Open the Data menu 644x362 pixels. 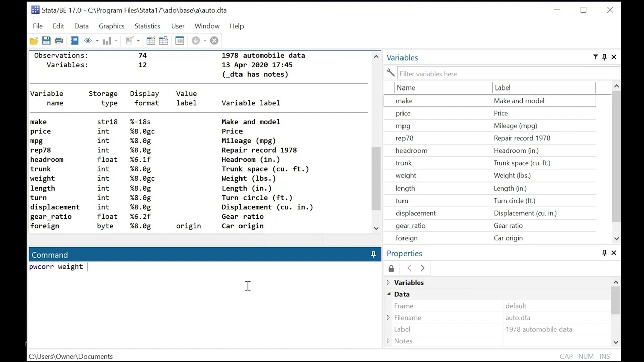[x=82, y=26]
